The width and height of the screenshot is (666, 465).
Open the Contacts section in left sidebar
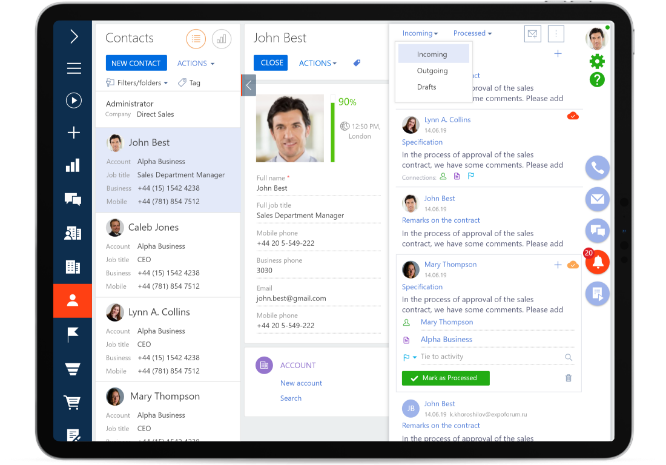[x=73, y=300]
